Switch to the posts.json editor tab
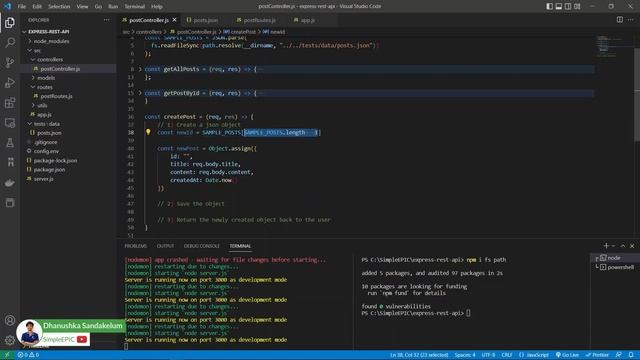 pos(206,20)
